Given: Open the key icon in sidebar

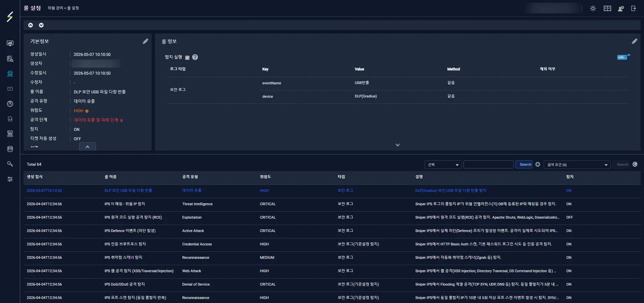Looking at the screenshot, I should point(10,164).
